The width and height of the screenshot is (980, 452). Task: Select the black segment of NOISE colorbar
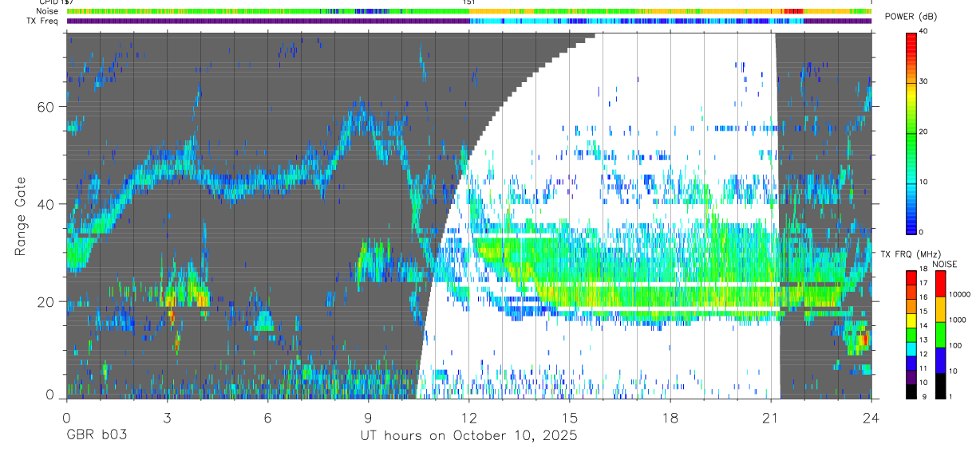click(x=940, y=386)
